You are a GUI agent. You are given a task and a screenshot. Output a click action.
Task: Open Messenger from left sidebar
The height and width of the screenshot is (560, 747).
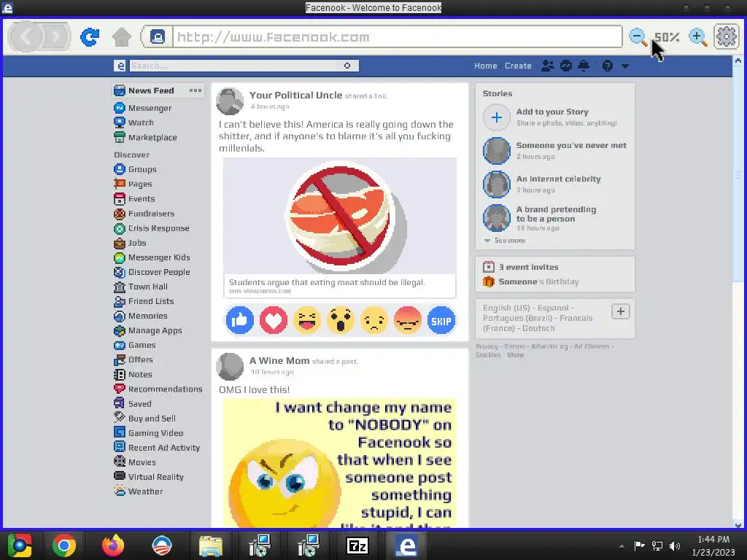(x=143, y=108)
